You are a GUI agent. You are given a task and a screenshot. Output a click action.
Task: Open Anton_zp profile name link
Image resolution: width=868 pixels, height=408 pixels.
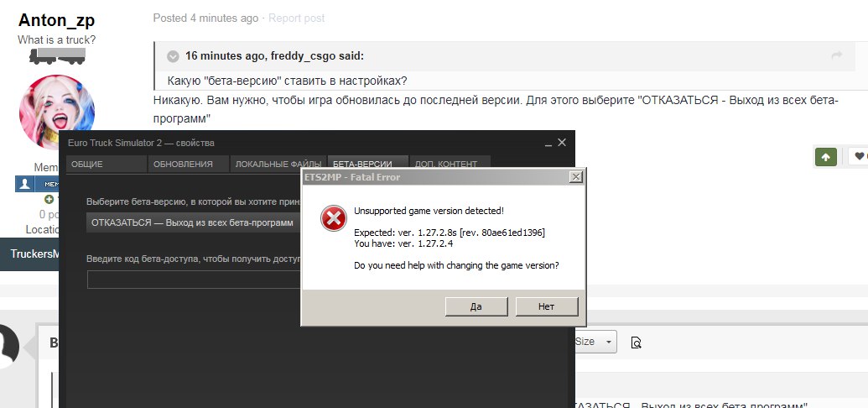[x=56, y=20]
